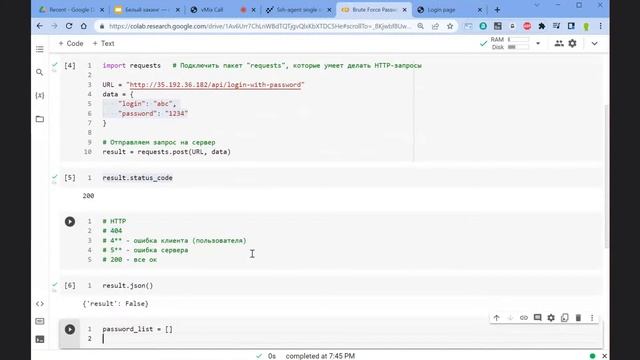Open the zoom magnifier in address bar
Viewport: 640px width, 360px height.
(x=420, y=26)
